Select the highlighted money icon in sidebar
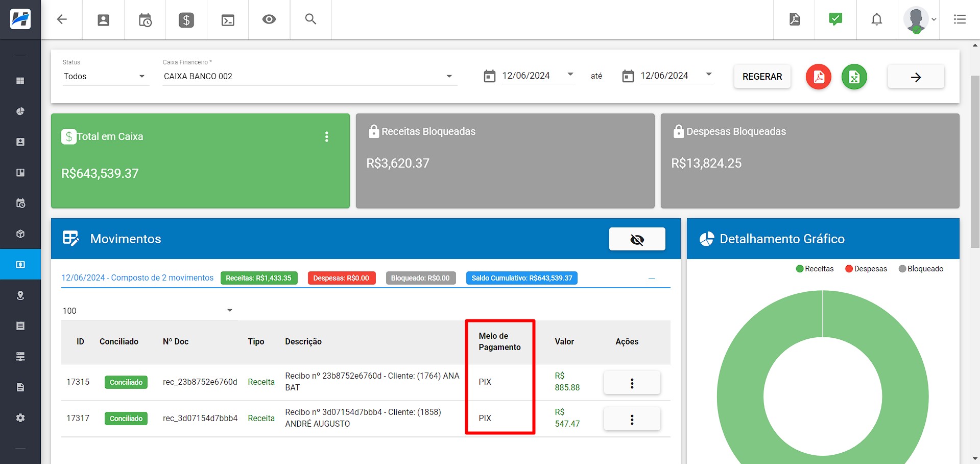Viewport: 980px width, 464px height. (20, 265)
